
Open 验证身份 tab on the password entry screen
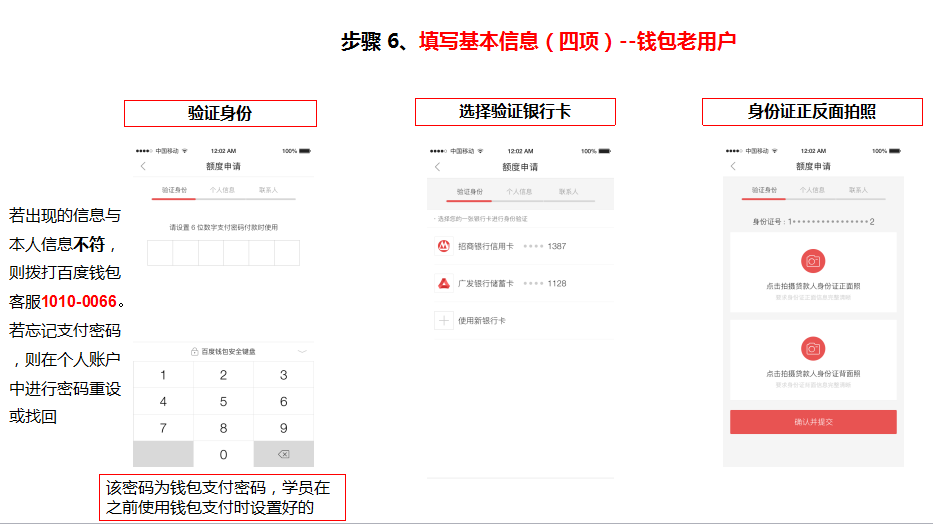pos(175,188)
